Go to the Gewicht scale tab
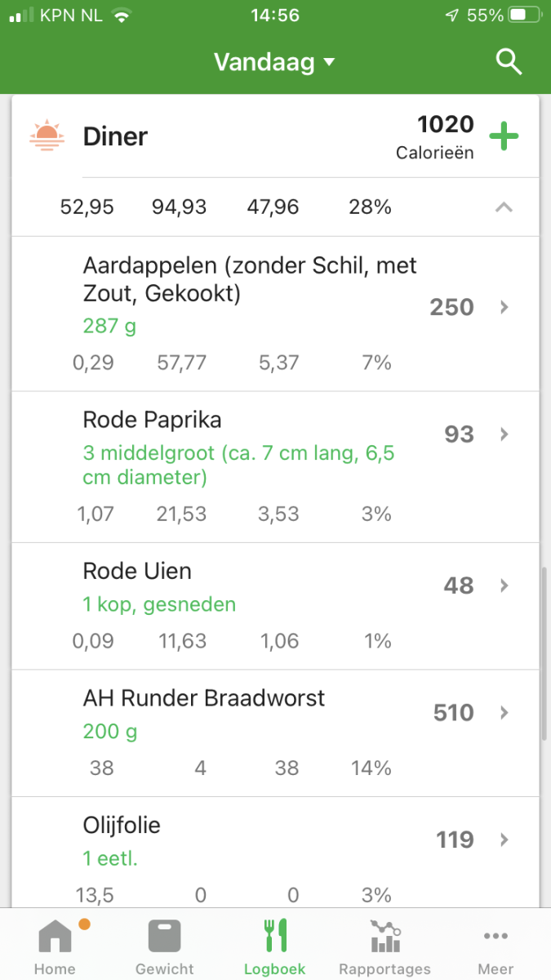 tap(165, 946)
